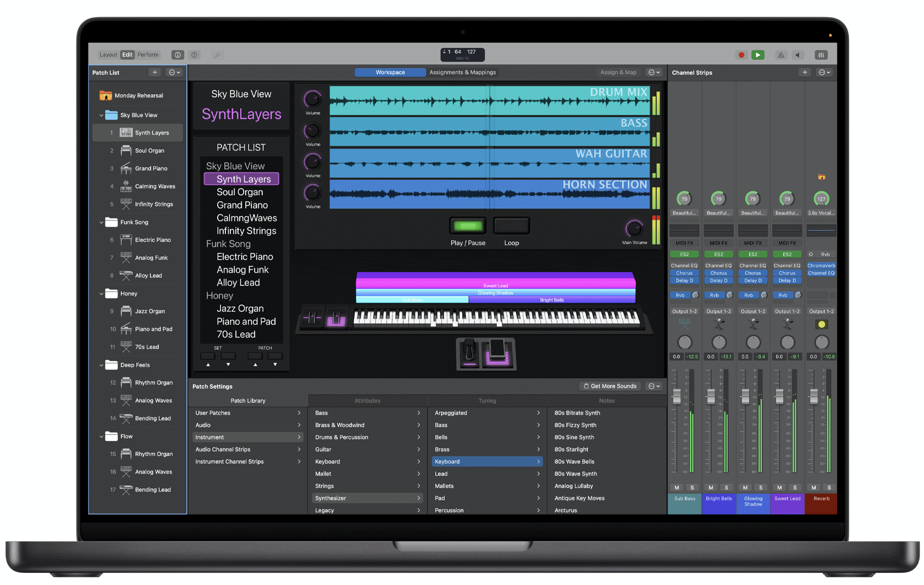Open the Patch List action menu dropdown
Screen dimensions: 924x585
click(x=174, y=72)
